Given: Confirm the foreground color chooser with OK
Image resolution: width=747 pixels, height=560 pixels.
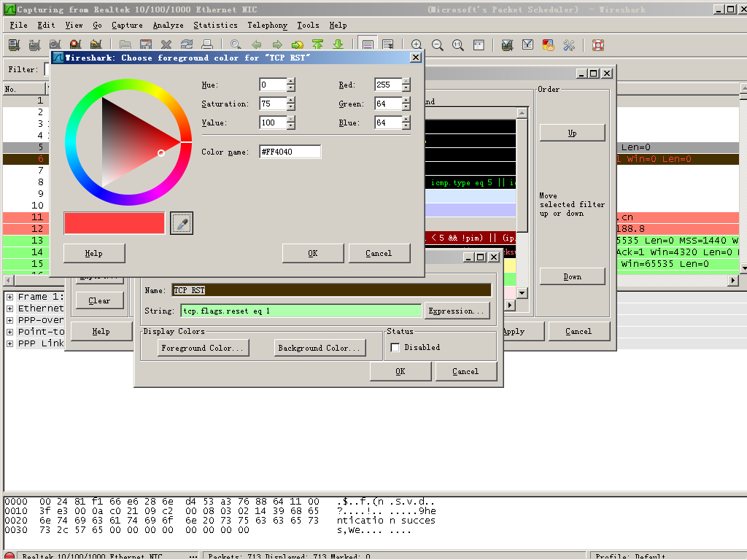Looking at the screenshot, I should click(x=312, y=253).
